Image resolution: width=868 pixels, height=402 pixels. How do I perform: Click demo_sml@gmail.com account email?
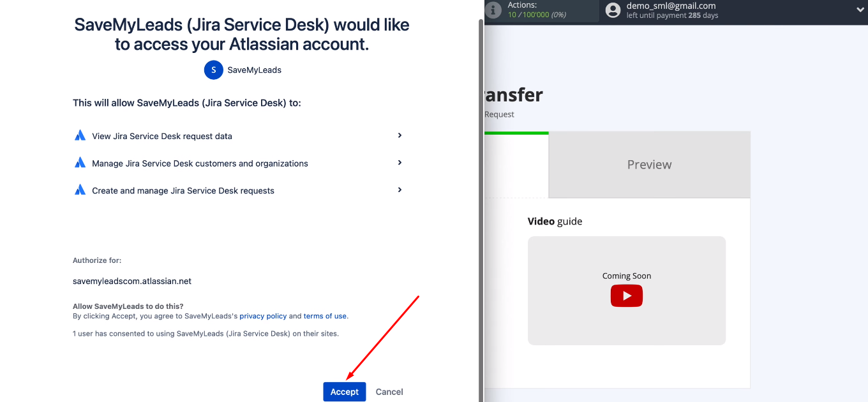click(671, 6)
